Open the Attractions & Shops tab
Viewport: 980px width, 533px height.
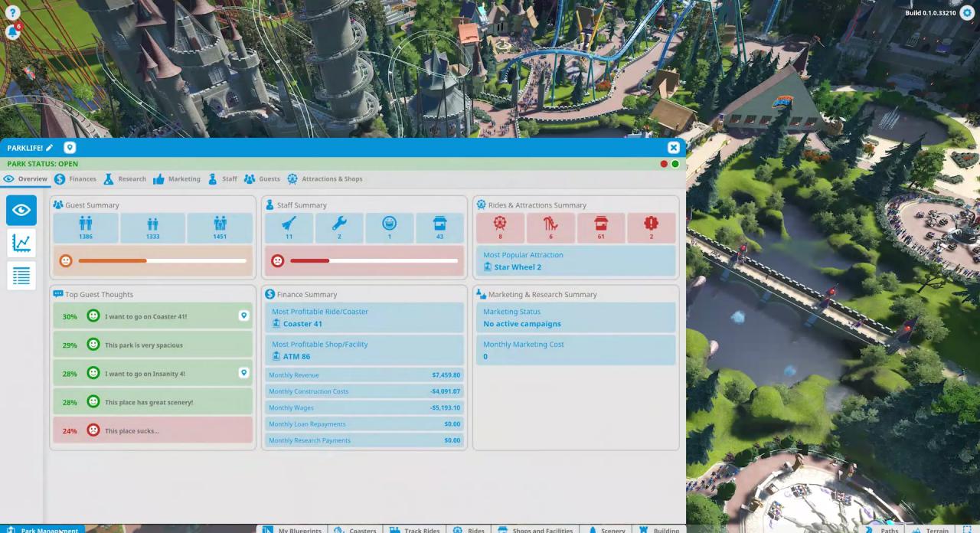coord(325,179)
